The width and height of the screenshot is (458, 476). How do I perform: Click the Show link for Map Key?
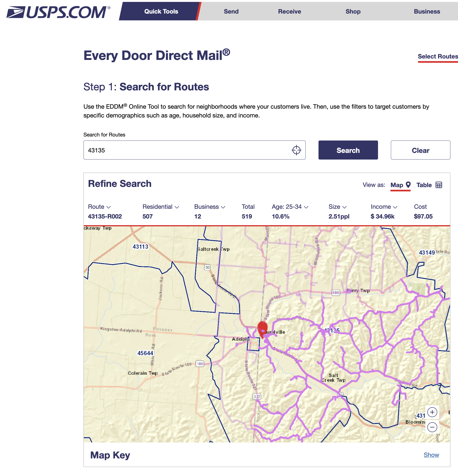pos(431,455)
